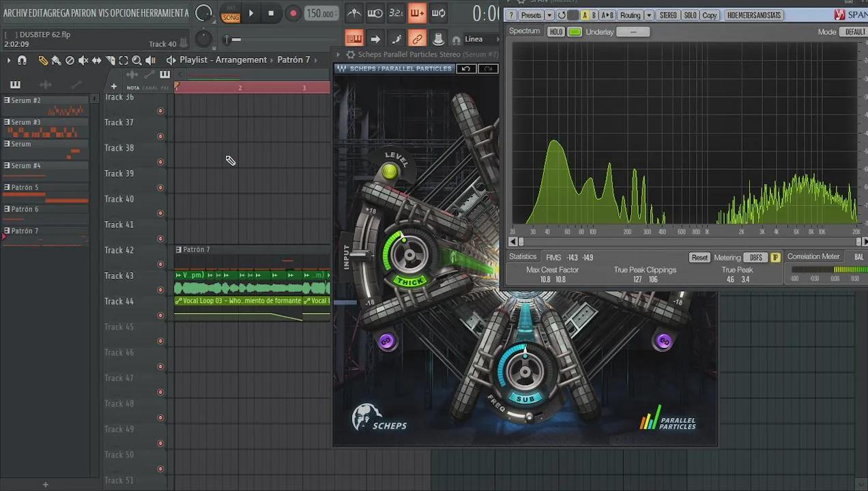Toggle the multilink to controllers icon
This screenshot has width=868, height=491.
(418, 39)
